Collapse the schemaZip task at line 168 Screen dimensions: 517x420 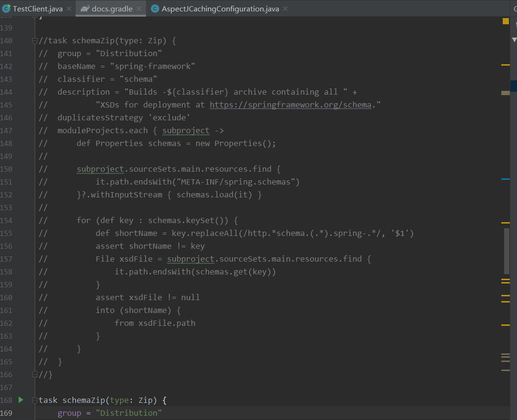(35, 400)
